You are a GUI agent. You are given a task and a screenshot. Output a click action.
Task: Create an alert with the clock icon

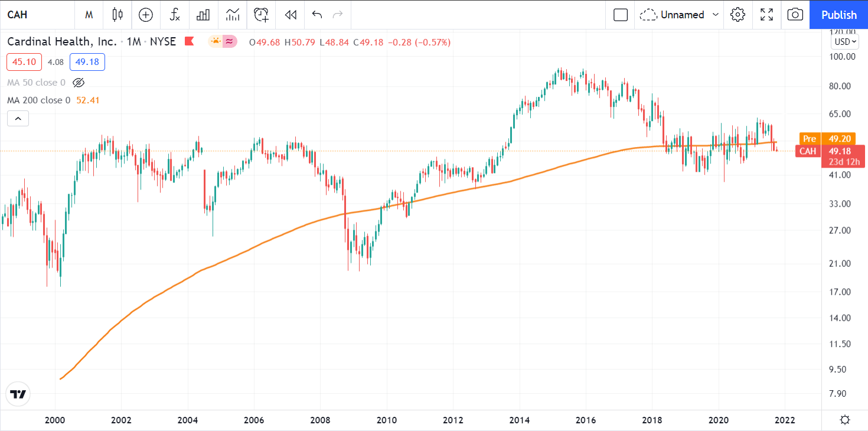click(261, 15)
